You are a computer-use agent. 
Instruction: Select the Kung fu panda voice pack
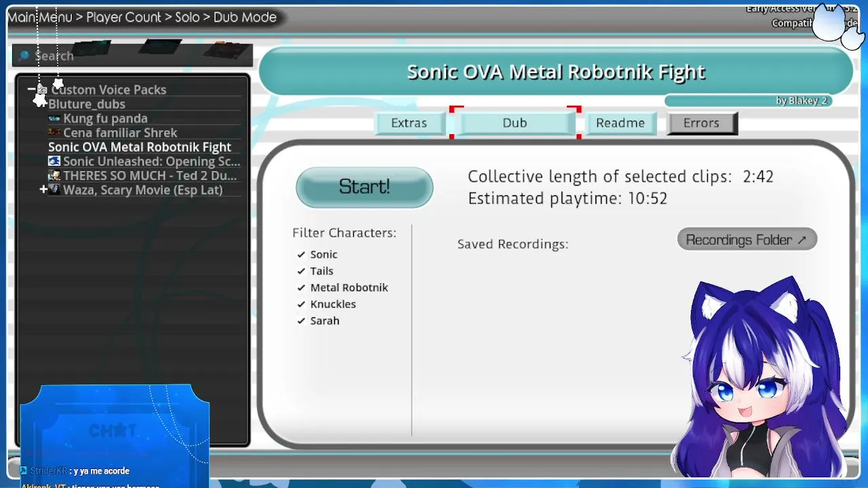pos(105,119)
